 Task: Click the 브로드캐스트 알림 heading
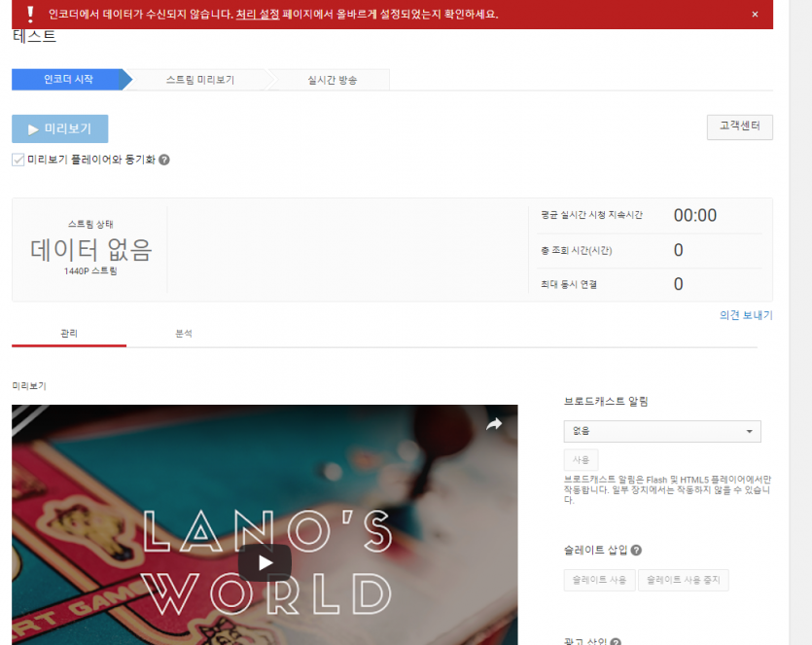click(x=606, y=402)
